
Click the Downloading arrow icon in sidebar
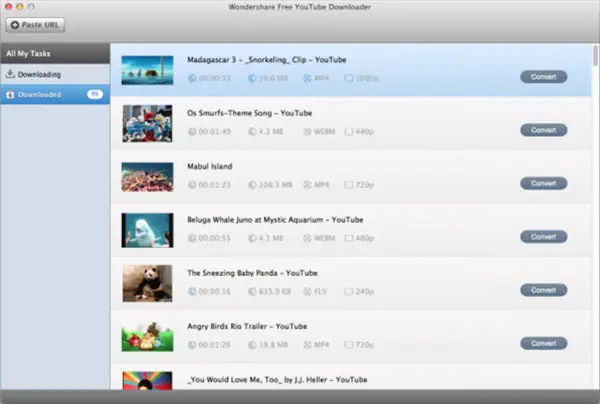[10, 74]
